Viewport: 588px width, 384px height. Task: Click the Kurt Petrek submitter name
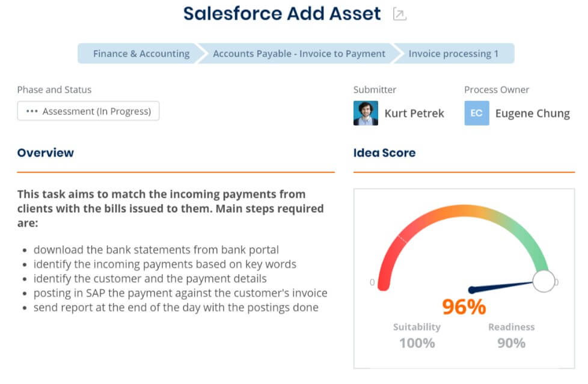tap(414, 113)
